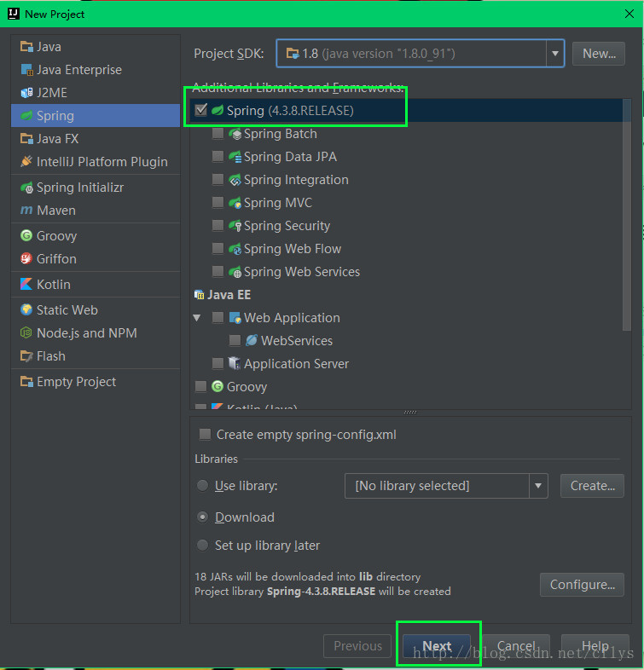Choose Java Enterprise project type
The image size is (644, 670).
[x=96, y=69]
